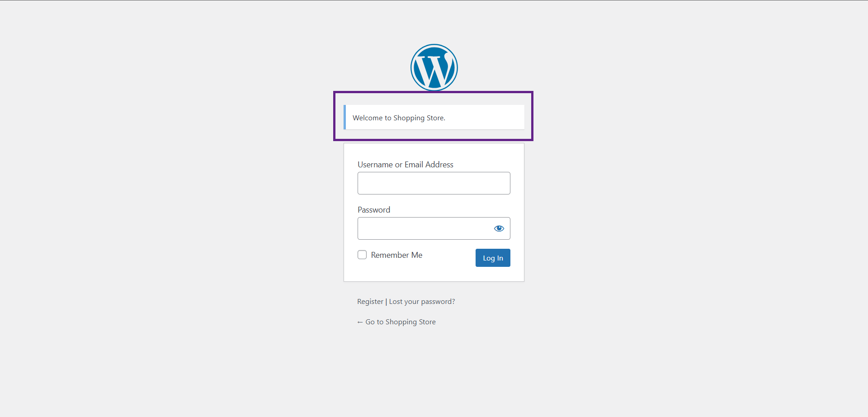Click the Username or Email Address label
868x417 pixels.
(x=406, y=165)
